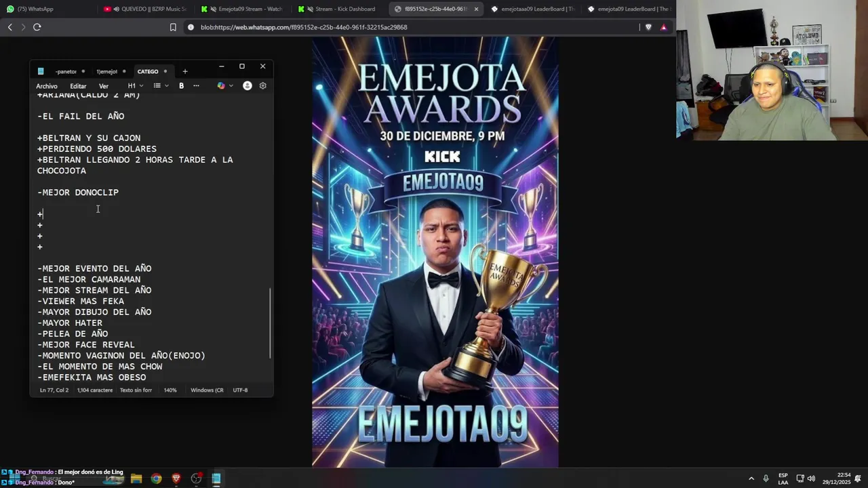This screenshot has height=488, width=868.
Task: Reload the browser page
Action: (37, 27)
